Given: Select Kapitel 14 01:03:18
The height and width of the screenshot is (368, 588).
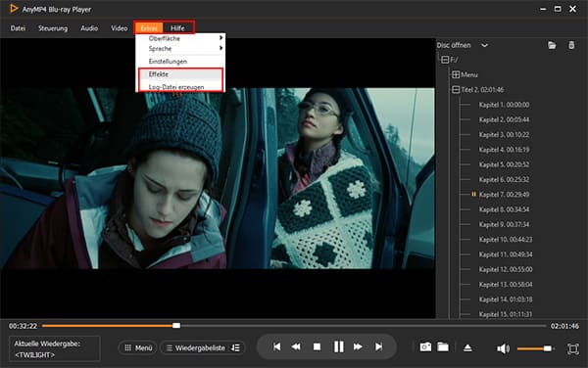Looking at the screenshot, I should click(x=506, y=299).
